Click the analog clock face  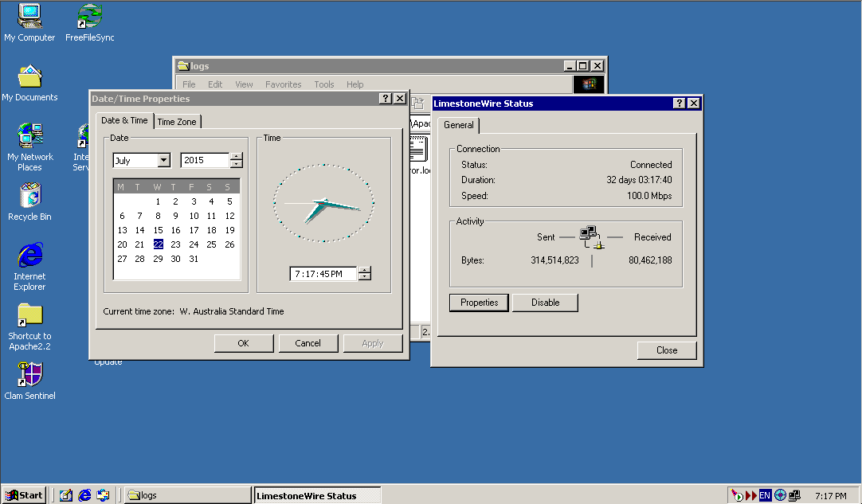click(323, 203)
